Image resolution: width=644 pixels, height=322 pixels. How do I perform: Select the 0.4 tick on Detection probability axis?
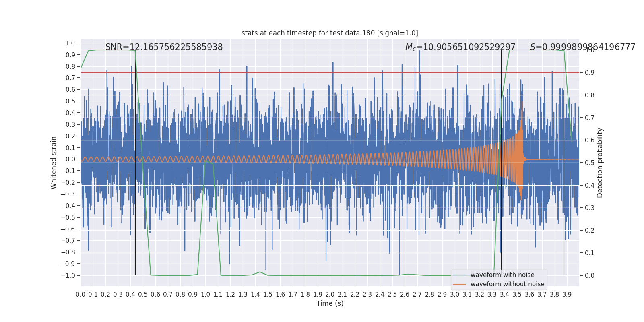tap(590, 186)
